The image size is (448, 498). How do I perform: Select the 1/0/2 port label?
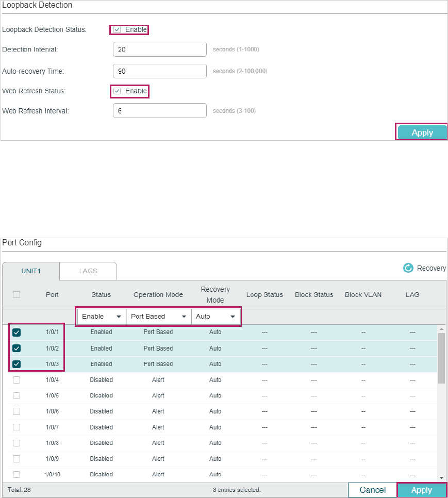coord(52,348)
